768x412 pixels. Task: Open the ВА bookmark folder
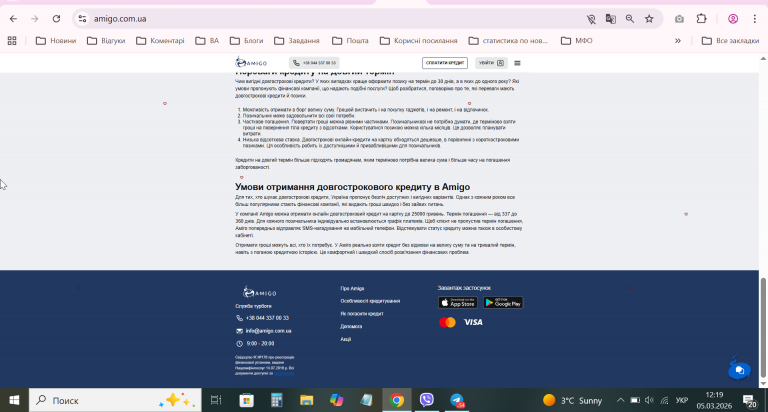click(x=207, y=41)
